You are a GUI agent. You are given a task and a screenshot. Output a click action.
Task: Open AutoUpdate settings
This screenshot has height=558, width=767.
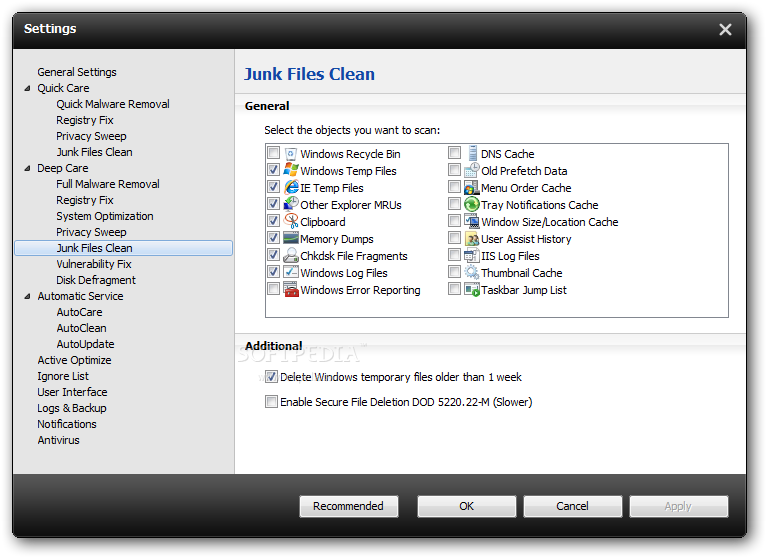point(85,344)
